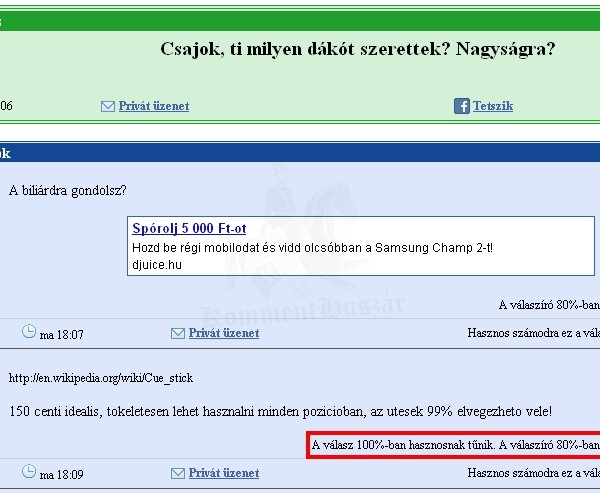
Task: Click the Samsung Champ 2 ad description
Action: pos(312,248)
